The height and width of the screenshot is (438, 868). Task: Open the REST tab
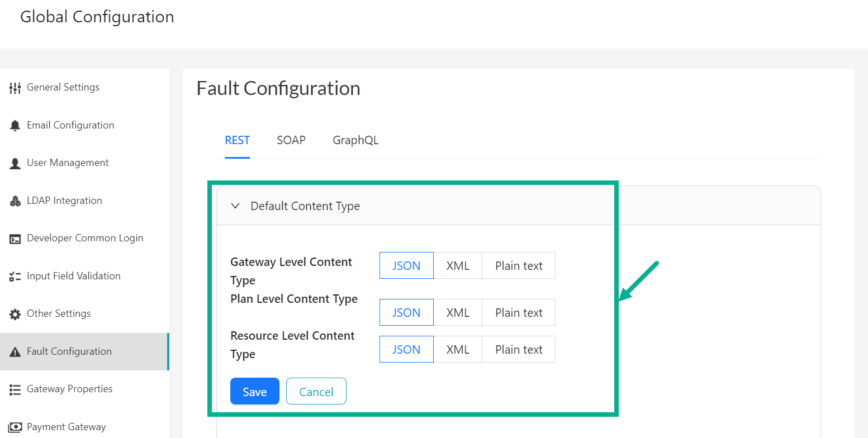click(x=237, y=140)
